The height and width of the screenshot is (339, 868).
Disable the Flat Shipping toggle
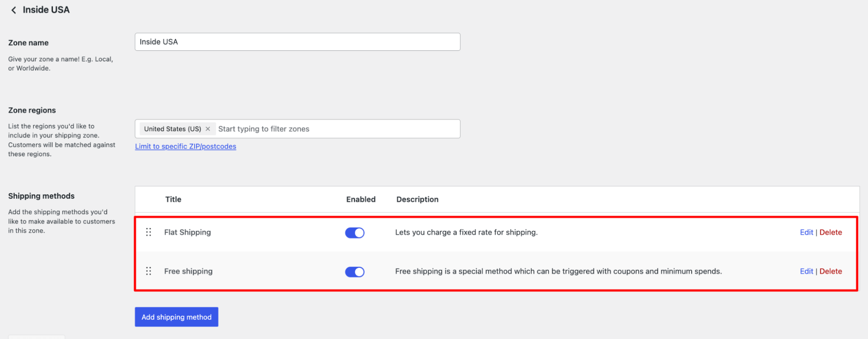(x=354, y=233)
